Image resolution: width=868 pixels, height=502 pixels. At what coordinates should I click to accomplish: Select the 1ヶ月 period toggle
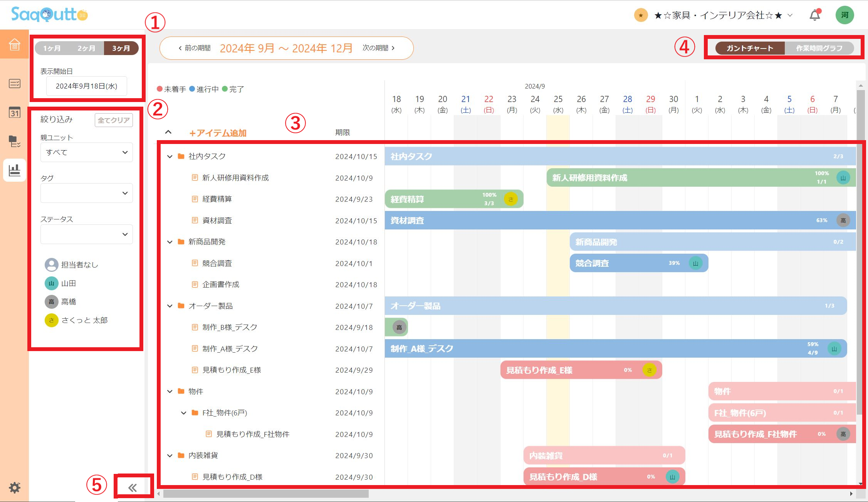point(52,48)
